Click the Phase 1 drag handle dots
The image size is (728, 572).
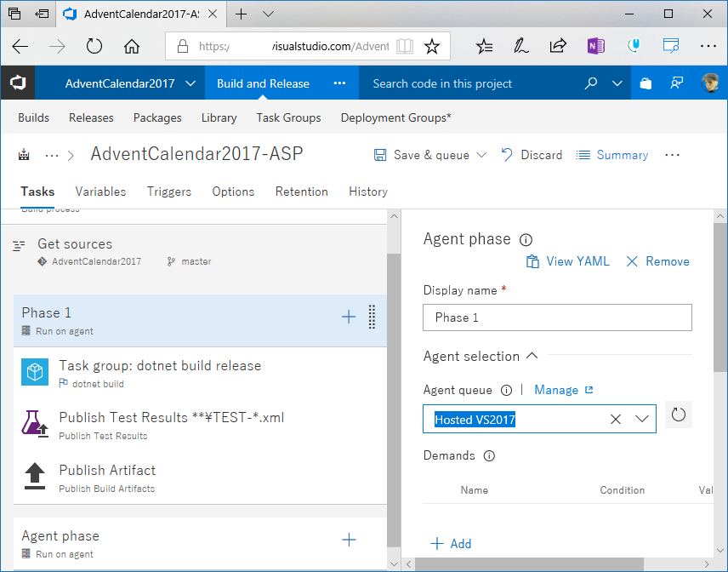[372, 317]
